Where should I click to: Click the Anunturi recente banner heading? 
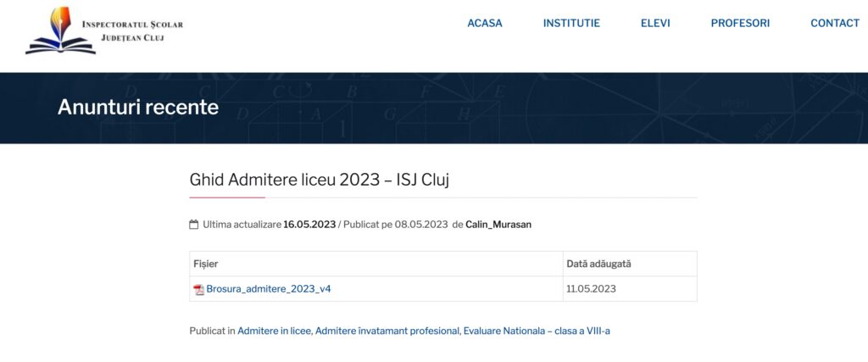(138, 108)
